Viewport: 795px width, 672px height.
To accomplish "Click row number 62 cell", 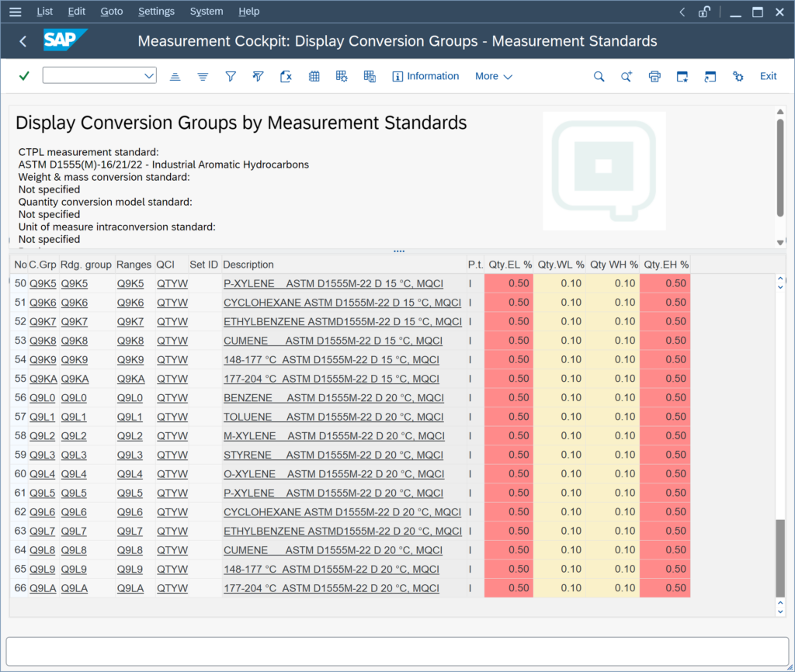I will (x=19, y=512).
